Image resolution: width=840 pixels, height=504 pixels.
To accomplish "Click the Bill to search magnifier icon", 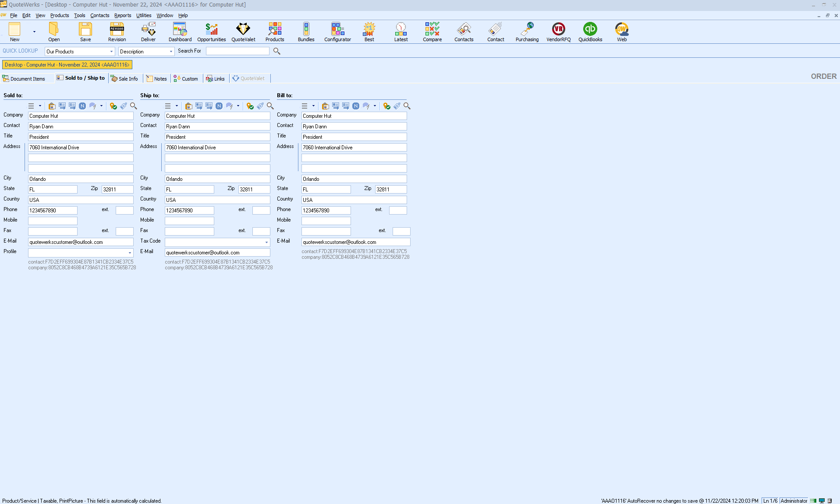I will pos(407,106).
